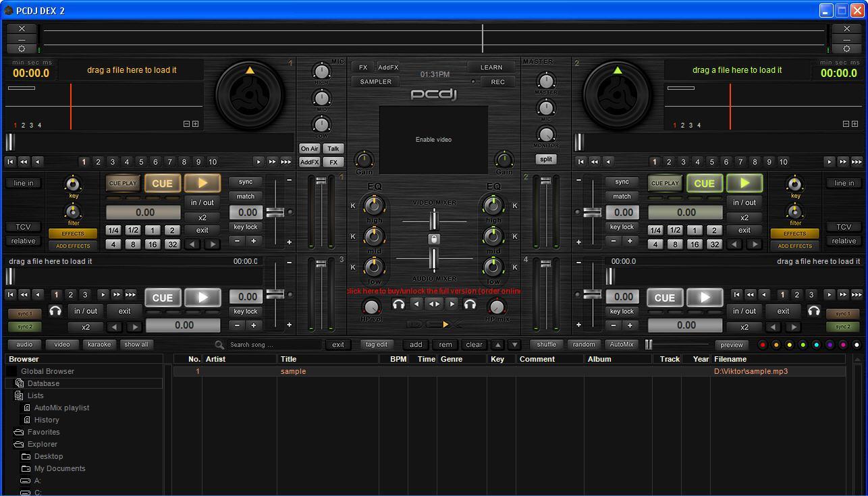This screenshot has width=868, height=496.
Task: Expand the Lists tree node
Action: (19, 395)
